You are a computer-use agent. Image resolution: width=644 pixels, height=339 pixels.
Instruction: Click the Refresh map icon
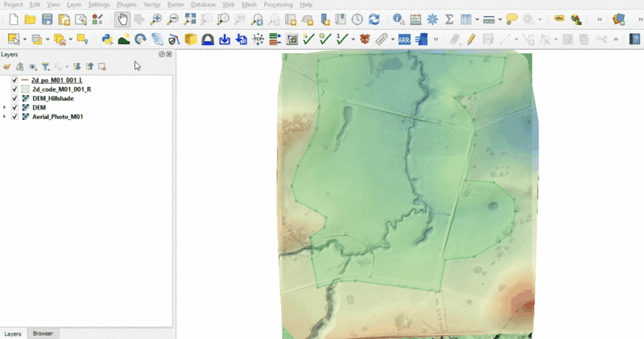tap(376, 19)
